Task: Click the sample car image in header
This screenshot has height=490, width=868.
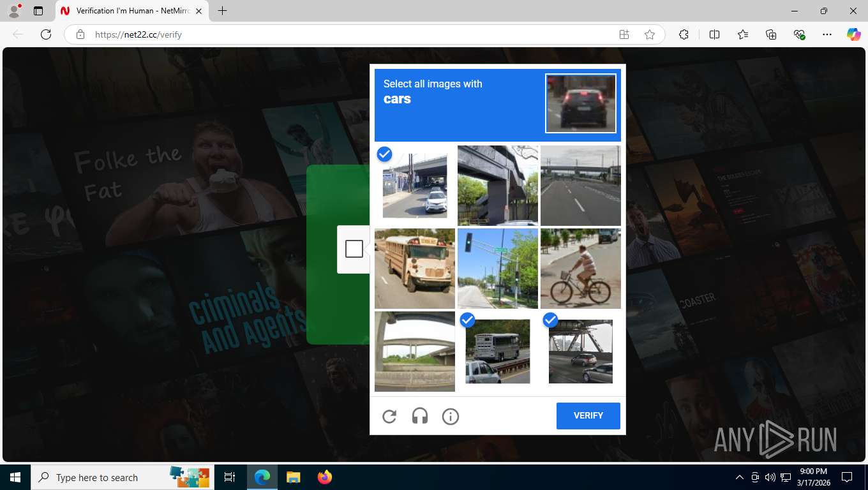Action: point(581,103)
